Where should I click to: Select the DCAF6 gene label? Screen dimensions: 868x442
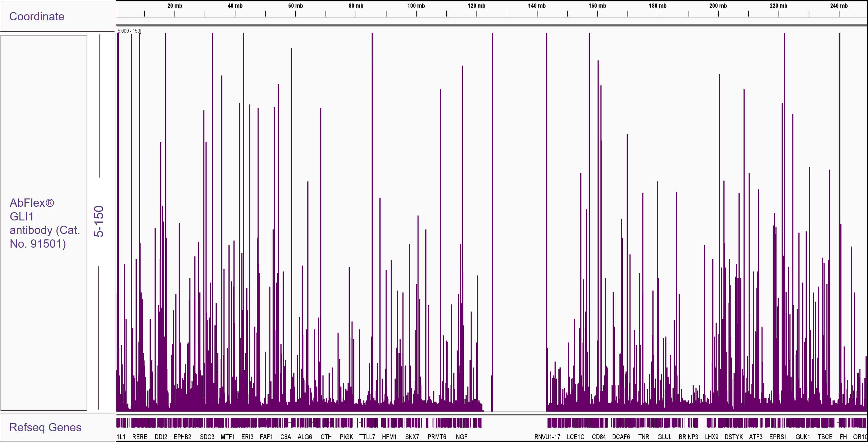(x=621, y=437)
